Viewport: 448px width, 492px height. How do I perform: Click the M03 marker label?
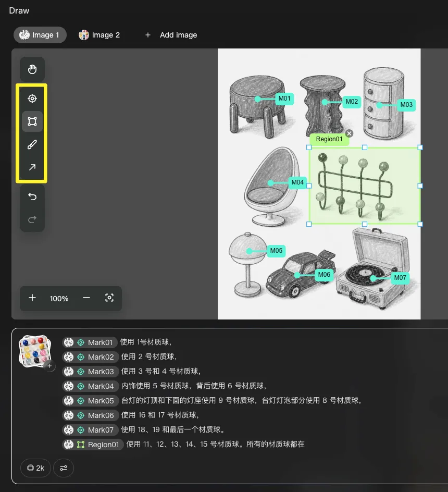(x=406, y=105)
